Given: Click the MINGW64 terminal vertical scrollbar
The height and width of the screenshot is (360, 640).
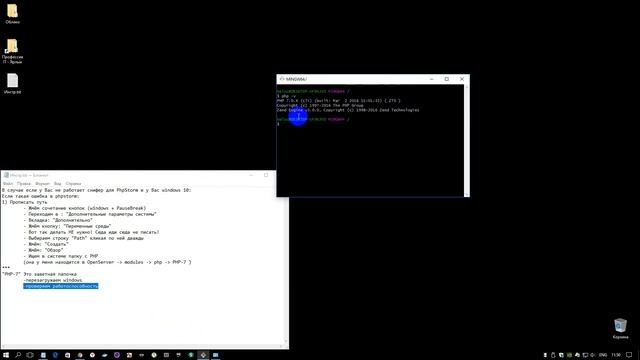Looking at the screenshot, I should tap(467, 140).
